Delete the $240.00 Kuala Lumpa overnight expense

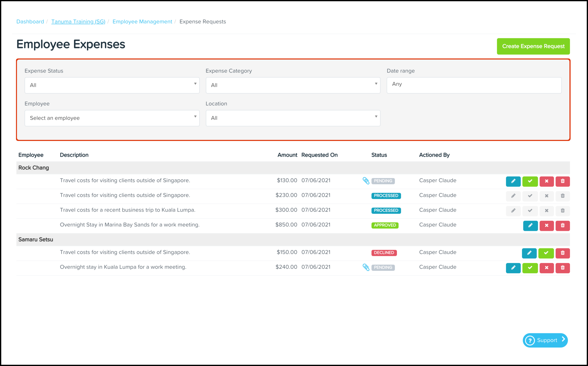tap(563, 268)
